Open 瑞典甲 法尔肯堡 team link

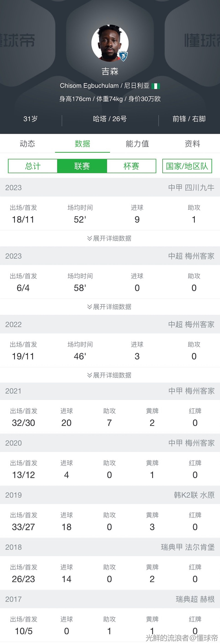(188, 547)
